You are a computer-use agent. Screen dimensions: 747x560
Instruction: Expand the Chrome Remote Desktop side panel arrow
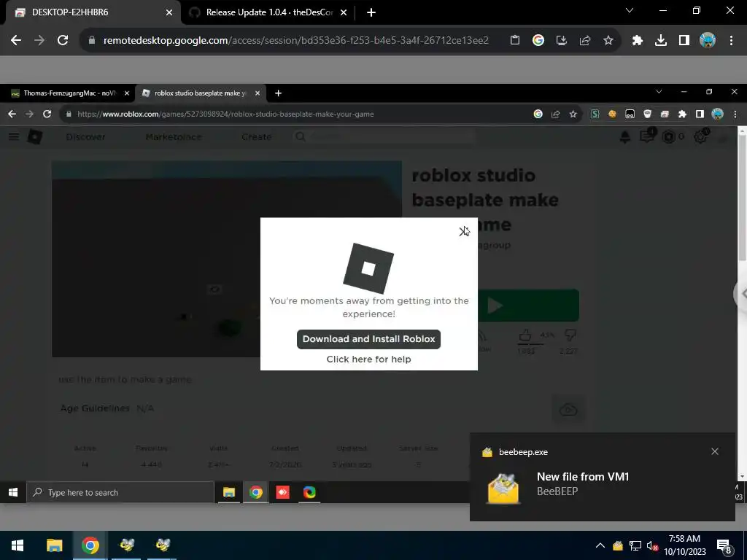point(741,294)
